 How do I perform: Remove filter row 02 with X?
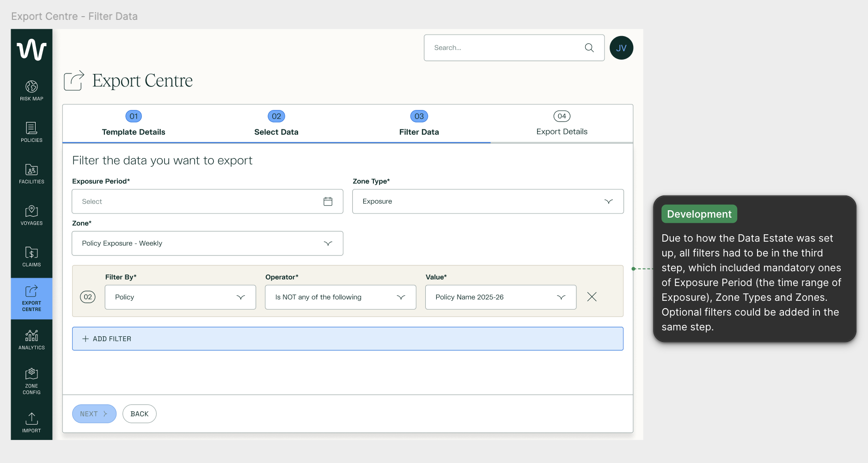pos(592,297)
